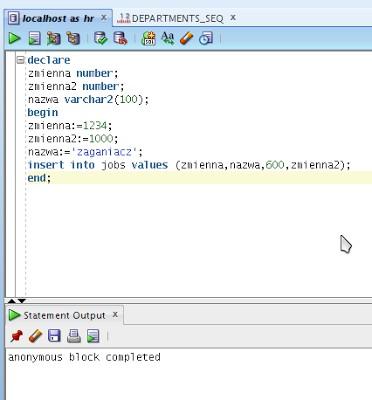Click the Autotrace icon
The height and width of the screenshot is (400, 372).
tap(73, 38)
